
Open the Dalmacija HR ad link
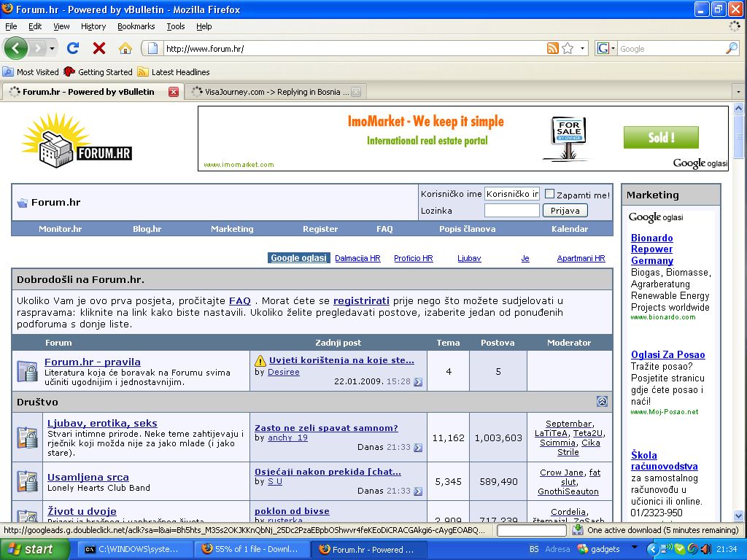(x=357, y=258)
